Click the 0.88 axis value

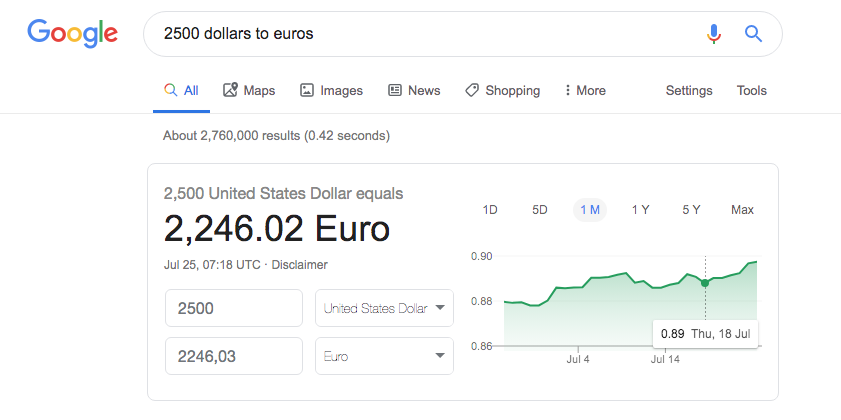pos(482,301)
